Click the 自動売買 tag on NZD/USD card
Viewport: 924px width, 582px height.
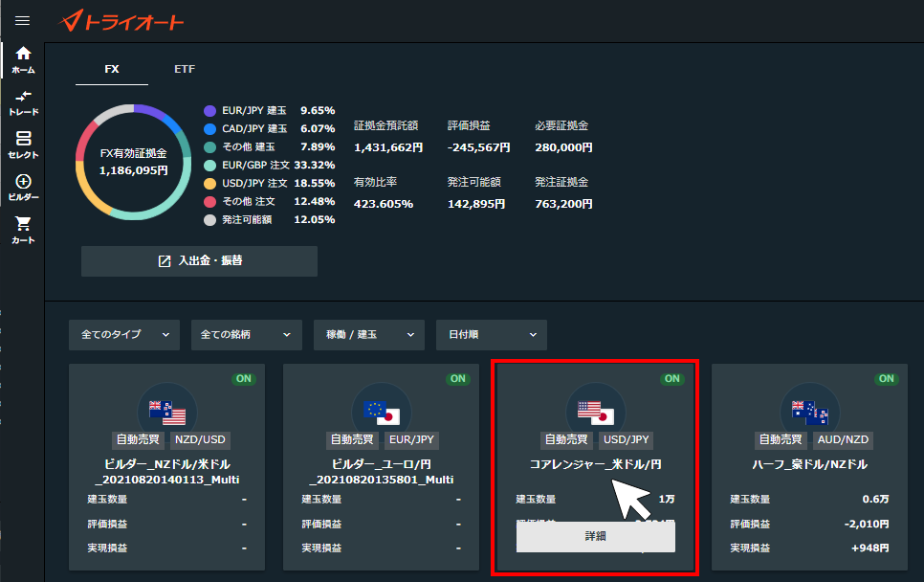pyautogui.click(x=138, y=440)
